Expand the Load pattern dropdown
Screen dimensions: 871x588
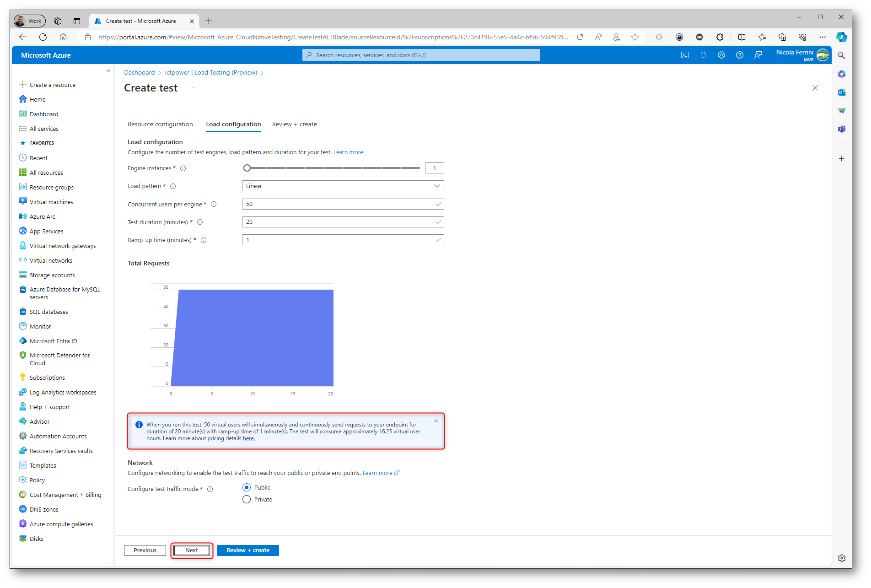(343, 186)
